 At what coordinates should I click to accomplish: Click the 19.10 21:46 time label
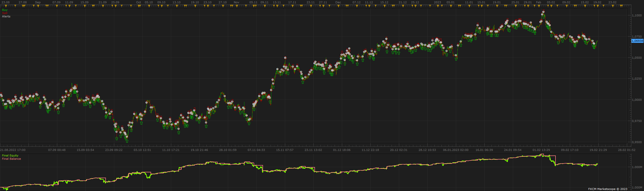click(199, 150)
